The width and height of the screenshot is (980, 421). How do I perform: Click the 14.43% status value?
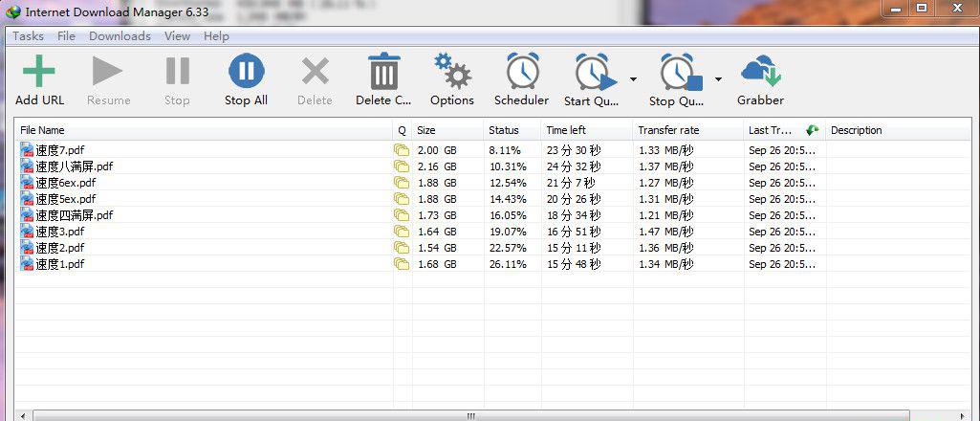(508, 199)
